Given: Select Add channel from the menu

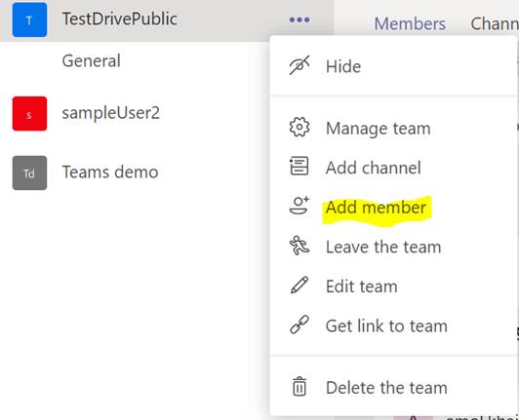Looking at the screenshot, I should pyautogui.click(x=374, y=168).
